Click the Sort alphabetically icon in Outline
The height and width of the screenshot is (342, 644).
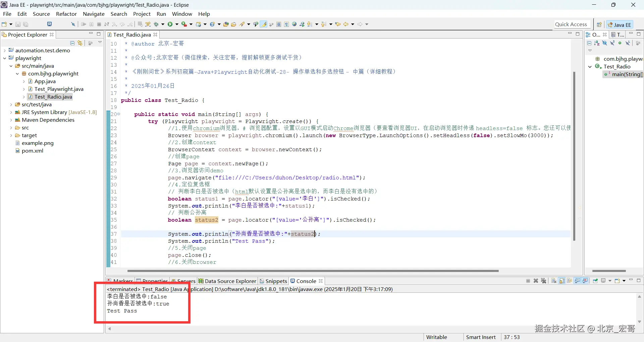[x=597, y=43]
